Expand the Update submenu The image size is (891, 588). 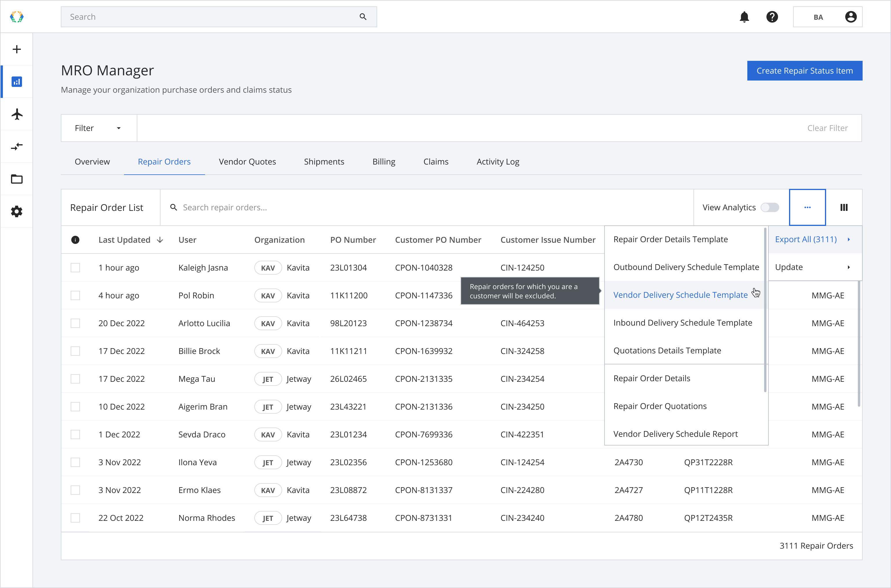(x=815, y=267)
